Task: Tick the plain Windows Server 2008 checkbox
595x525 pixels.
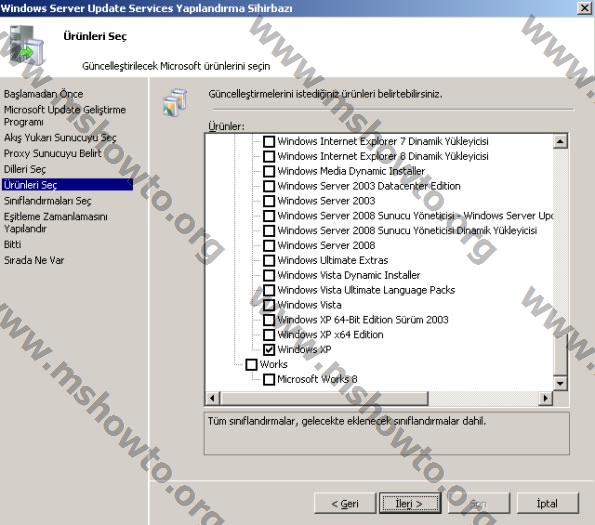Action: pyautogui.click(x=269, y=245)
